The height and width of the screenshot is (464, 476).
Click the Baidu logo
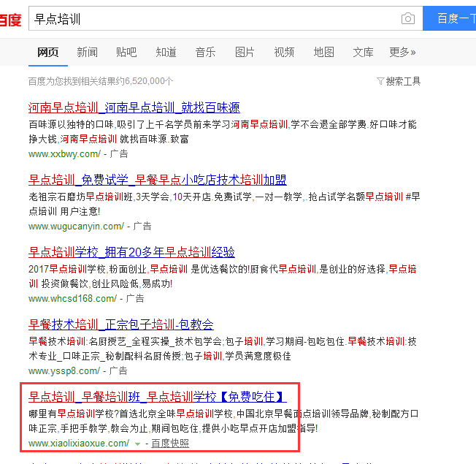10,20
